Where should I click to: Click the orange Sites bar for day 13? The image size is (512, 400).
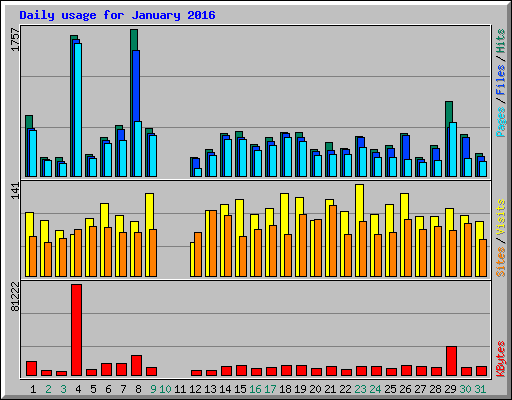coord(213,244)
